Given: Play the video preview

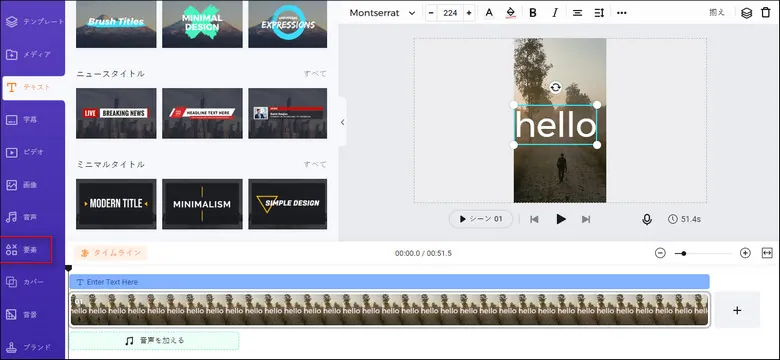Looking at the screenshot, I should 561,219.
